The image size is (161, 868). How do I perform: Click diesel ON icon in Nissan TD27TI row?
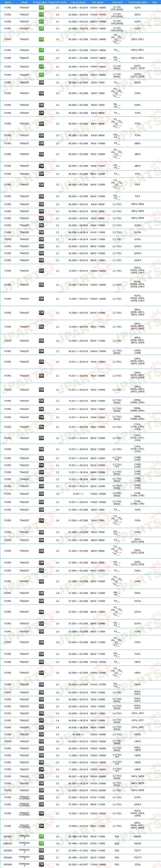point(41,858)
